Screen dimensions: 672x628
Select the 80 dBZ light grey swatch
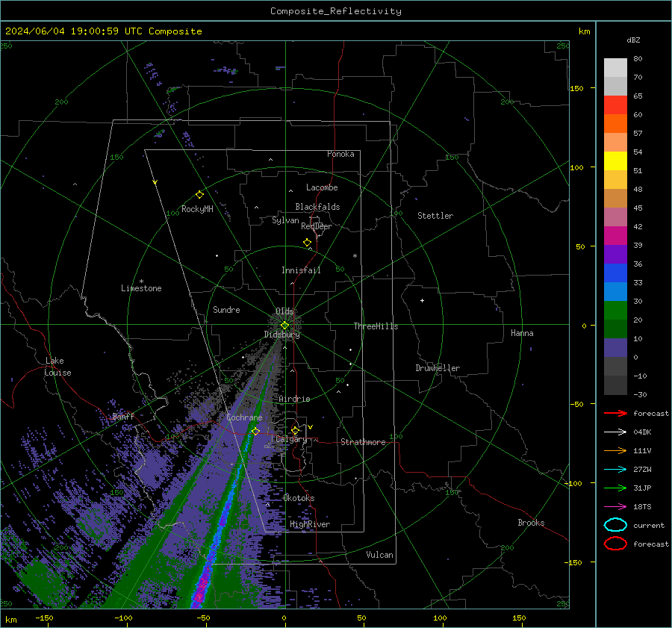tap(615, 68)
